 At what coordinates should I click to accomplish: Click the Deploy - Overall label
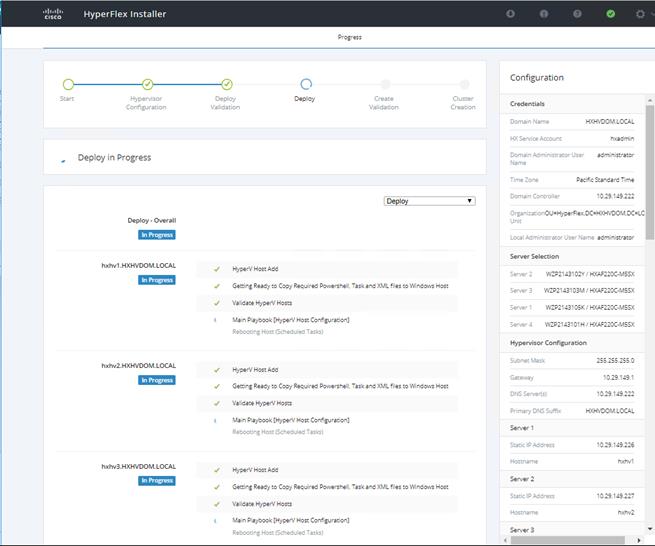(152, 220)
